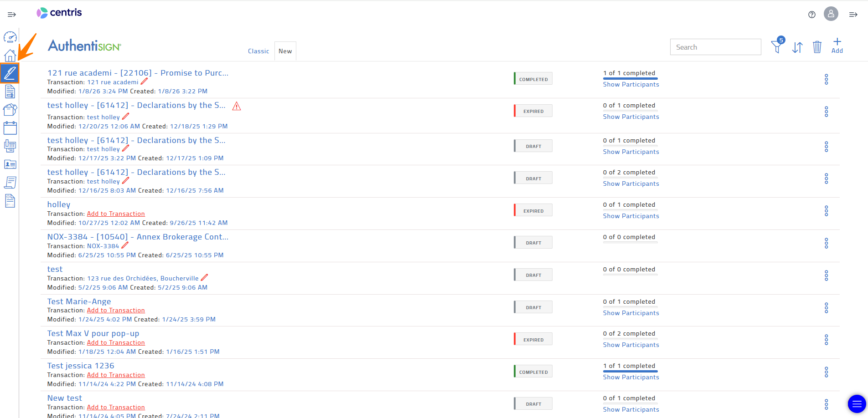This screenshot has width=868, height=418.
Task: Open three-dot menu for Test jessica 1236
Action: [x=826, y=372]
